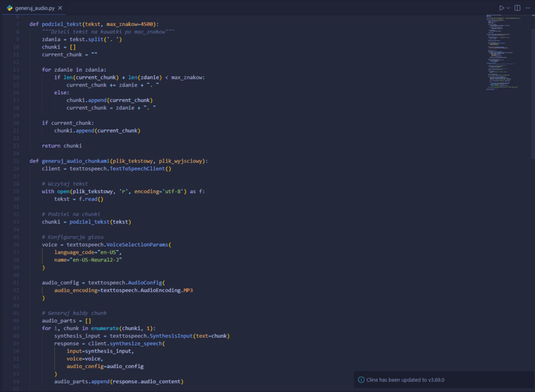Open the run options dropdown arrow

508,8
